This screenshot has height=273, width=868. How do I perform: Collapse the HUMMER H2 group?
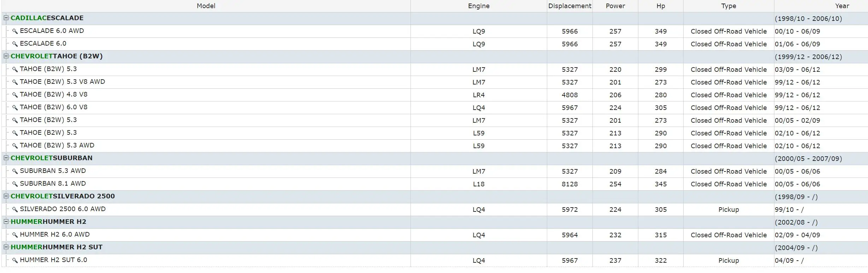(6, 221)
